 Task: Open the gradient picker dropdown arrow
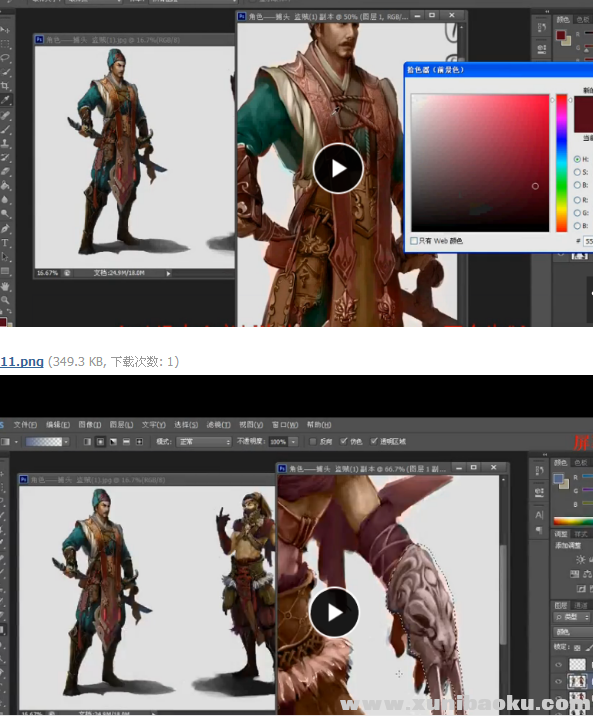coord(66,442)
